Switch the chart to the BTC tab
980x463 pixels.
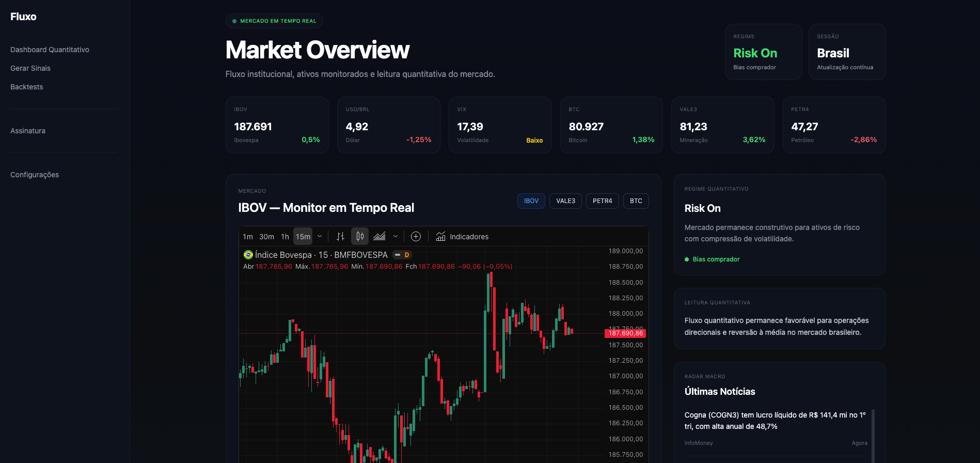[636, 201]
